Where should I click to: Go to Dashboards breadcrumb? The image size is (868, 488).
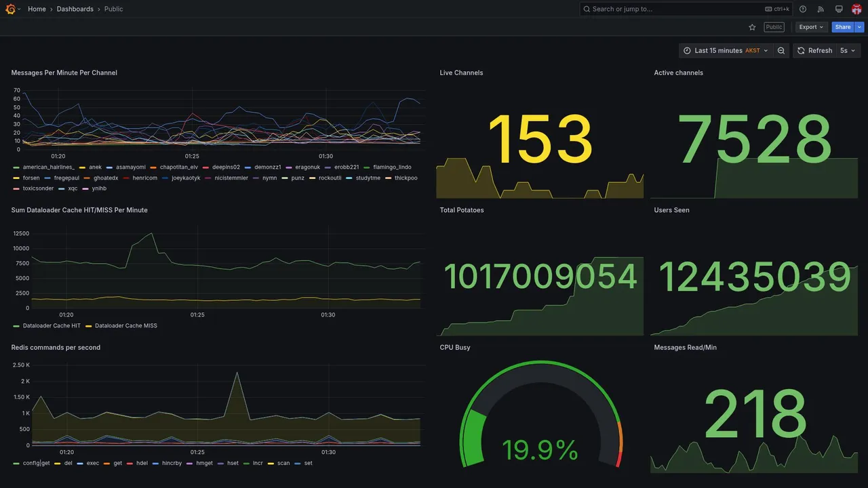75,9
